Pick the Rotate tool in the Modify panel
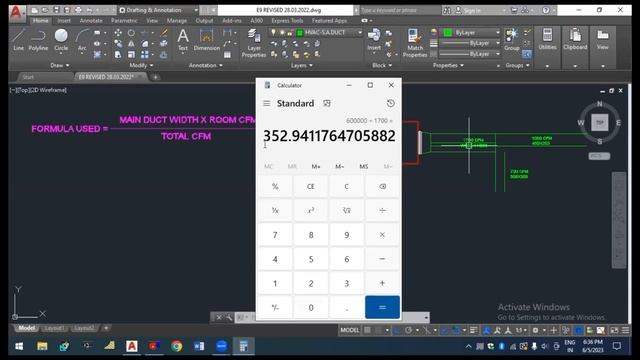The width and height of the screenshot is (640, 360). pyautogui.click(x=131, y=33)
